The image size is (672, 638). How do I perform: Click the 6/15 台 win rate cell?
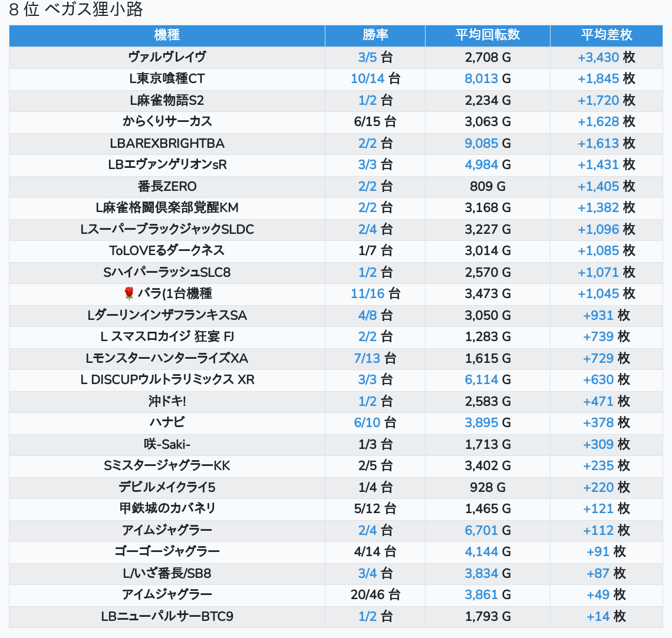(375, 121)
